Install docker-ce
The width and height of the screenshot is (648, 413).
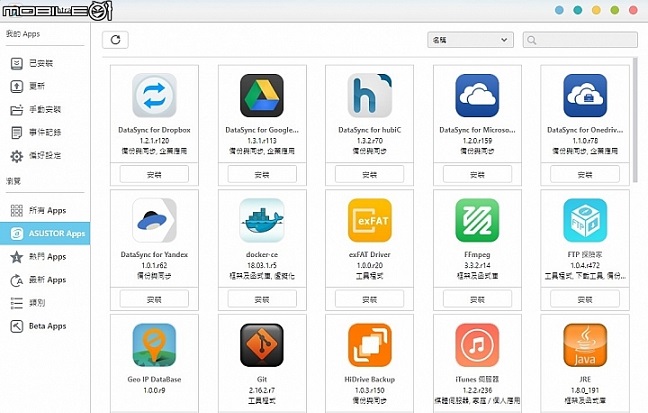point(262,299)
